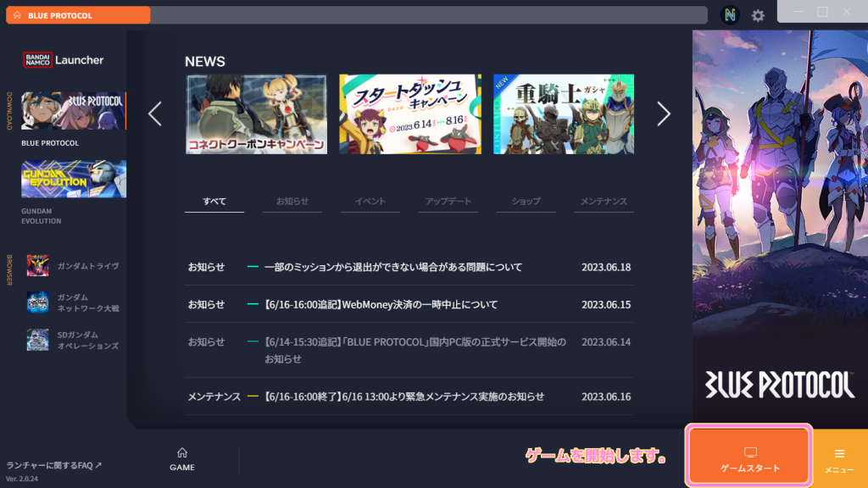The height and width of the screenshot is (488, 868).
Task: Select BLUE PROTOCOL game thumbnail in sidebar
Action: point(74,111)
